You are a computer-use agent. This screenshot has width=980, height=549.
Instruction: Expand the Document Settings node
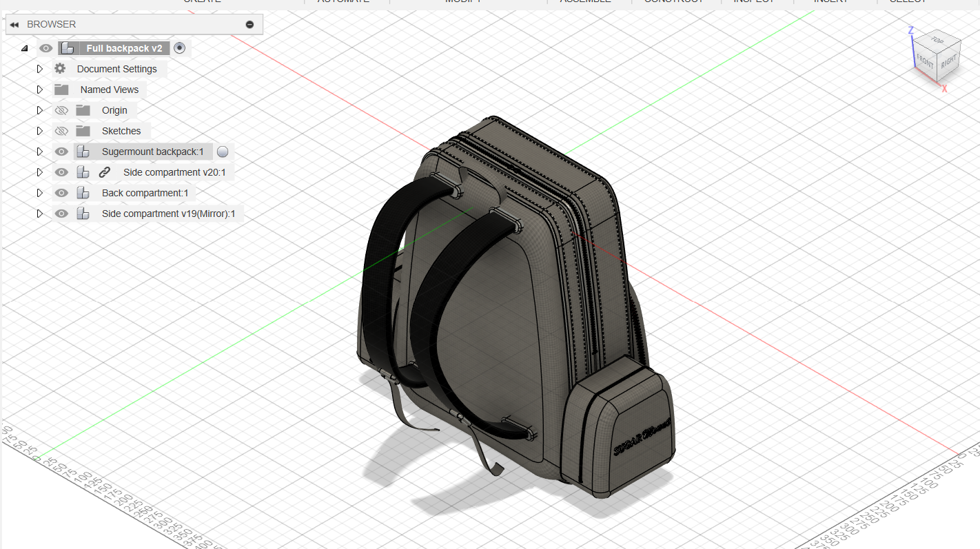tap(39, 69)
